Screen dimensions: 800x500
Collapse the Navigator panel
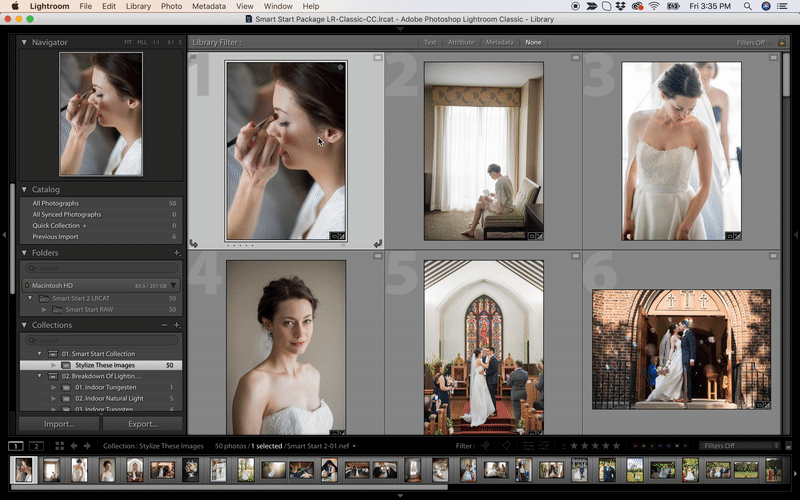pyautogui.click(x=25, y=43)
